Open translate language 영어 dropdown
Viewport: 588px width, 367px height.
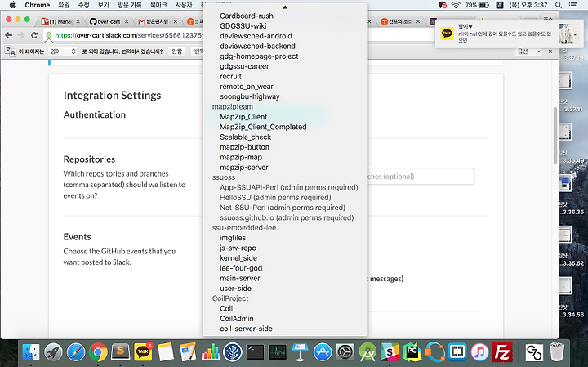click(x=63, y=51)
